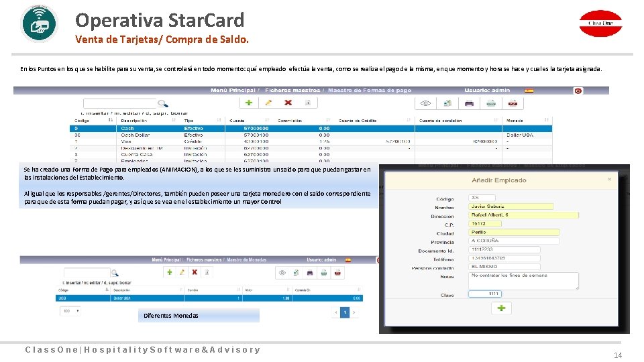
Task: Click magnifier search icon in Formas de pago window
Action: (162, 103)
